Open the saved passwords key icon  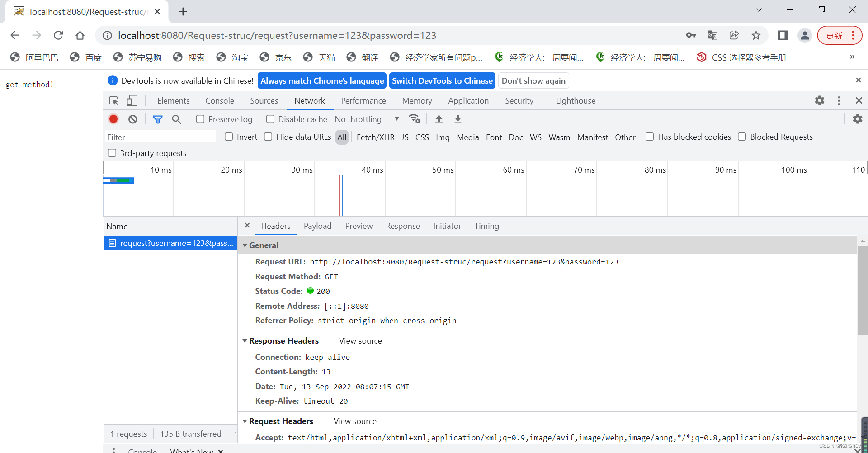point(691,35)
